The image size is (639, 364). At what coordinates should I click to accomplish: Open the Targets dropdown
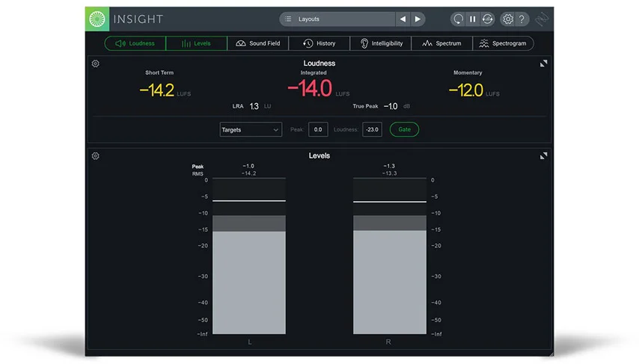(251, 129)
